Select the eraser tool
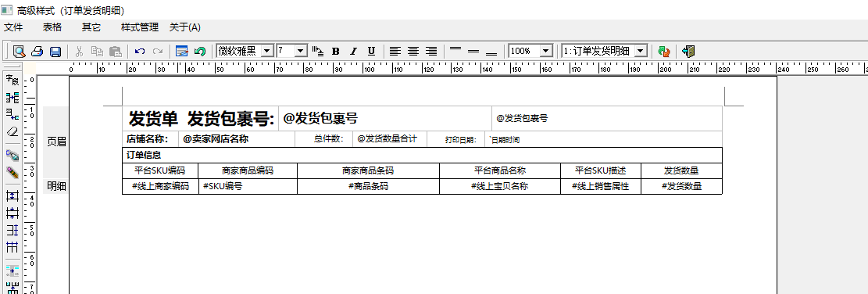868x294 pixels. point(13,132)
